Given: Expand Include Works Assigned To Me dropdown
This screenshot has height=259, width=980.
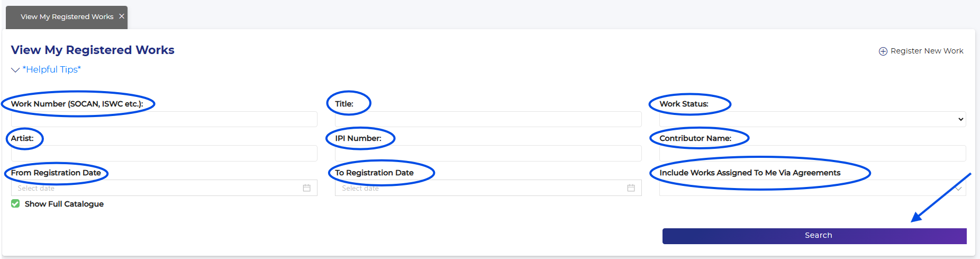Looking at the screenshot, I should 812,189.
